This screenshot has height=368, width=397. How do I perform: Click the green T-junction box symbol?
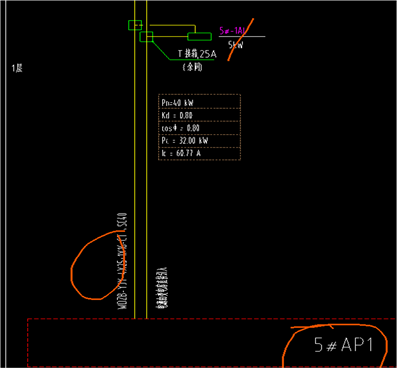pyautogui.click(x=146, y=37)
